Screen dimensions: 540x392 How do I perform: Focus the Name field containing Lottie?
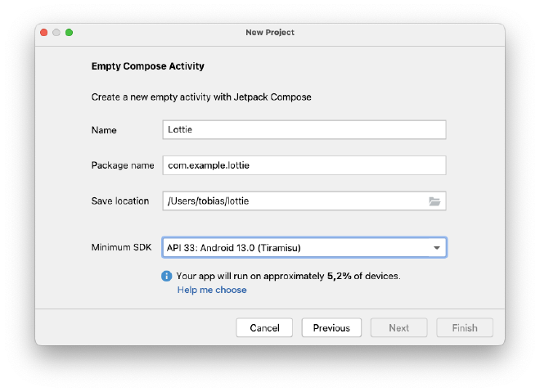click(304, 129)
